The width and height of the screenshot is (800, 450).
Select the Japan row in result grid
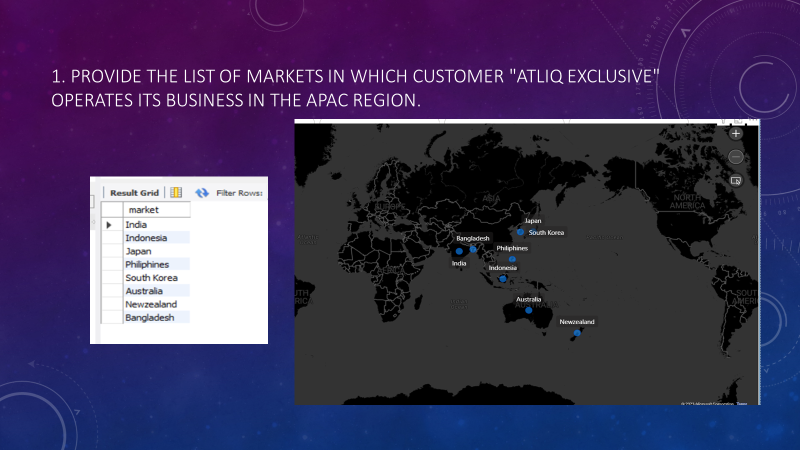point(157,251)
